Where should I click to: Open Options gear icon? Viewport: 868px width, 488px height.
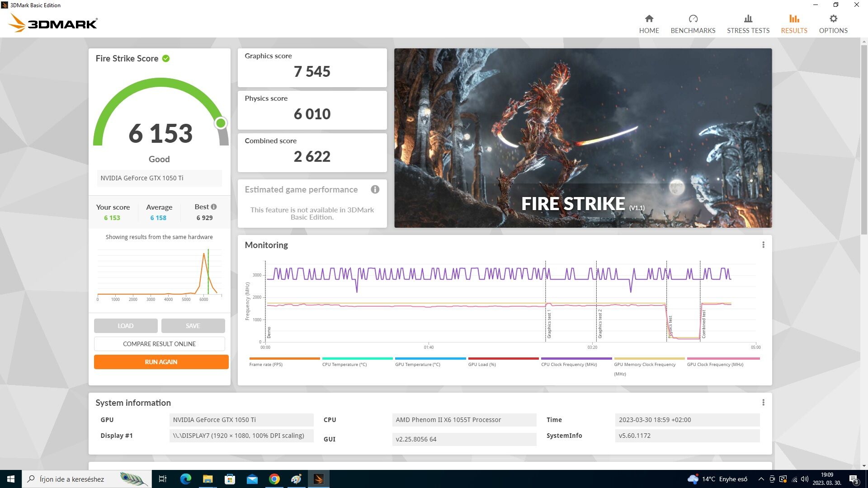pyautogui.click(x=833, y=19)
